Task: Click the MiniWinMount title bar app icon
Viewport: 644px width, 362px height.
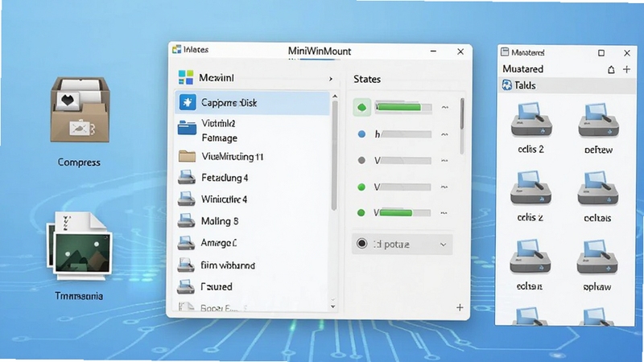Action: click(x=176, y=50)
